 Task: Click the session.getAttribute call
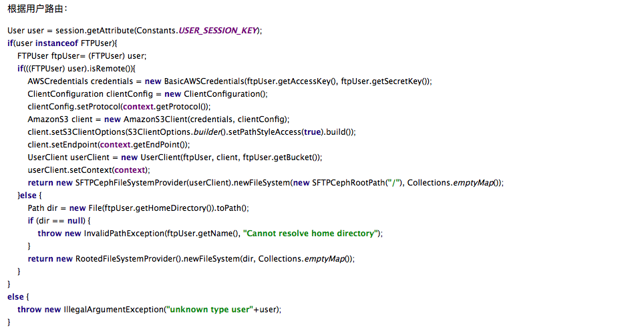95,30
